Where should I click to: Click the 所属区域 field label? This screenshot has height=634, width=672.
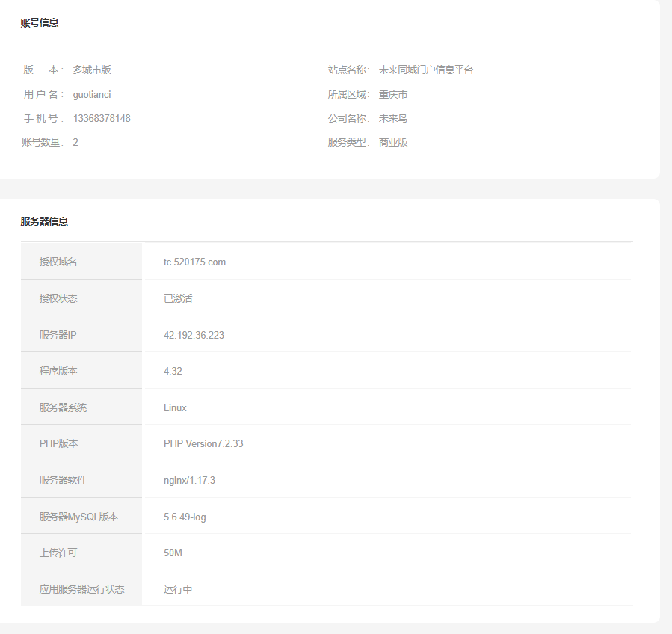(x=348, y=94)
